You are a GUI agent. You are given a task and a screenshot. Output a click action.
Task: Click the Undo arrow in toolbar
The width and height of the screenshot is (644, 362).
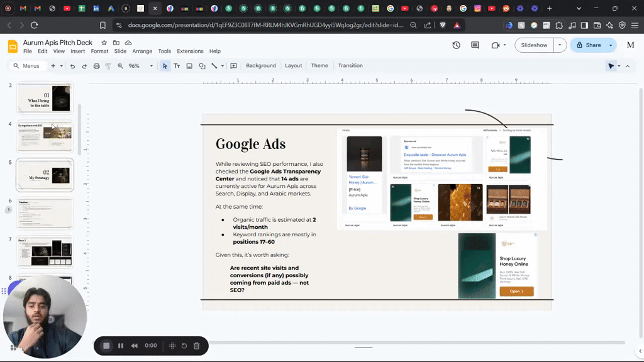coord(72,65)
